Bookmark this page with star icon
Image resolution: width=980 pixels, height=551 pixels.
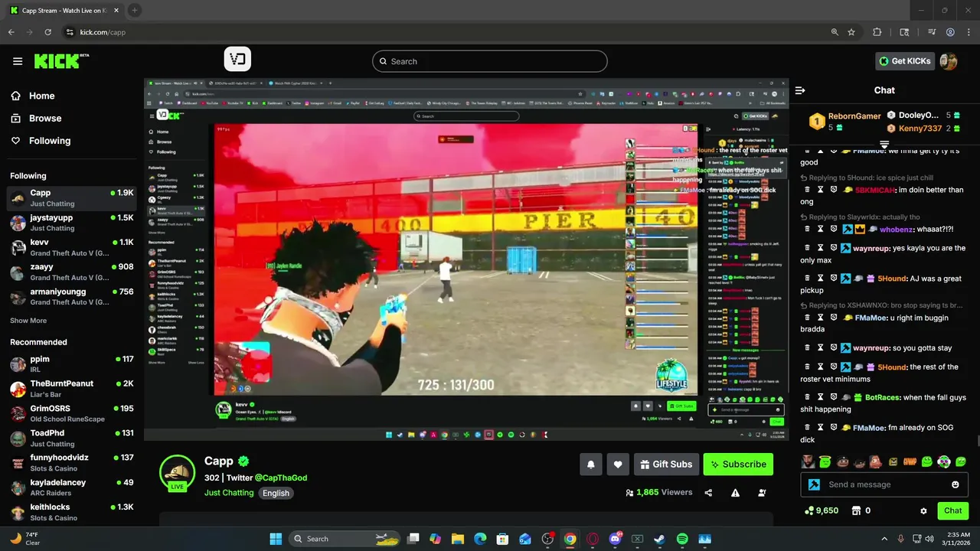point(851,32)
